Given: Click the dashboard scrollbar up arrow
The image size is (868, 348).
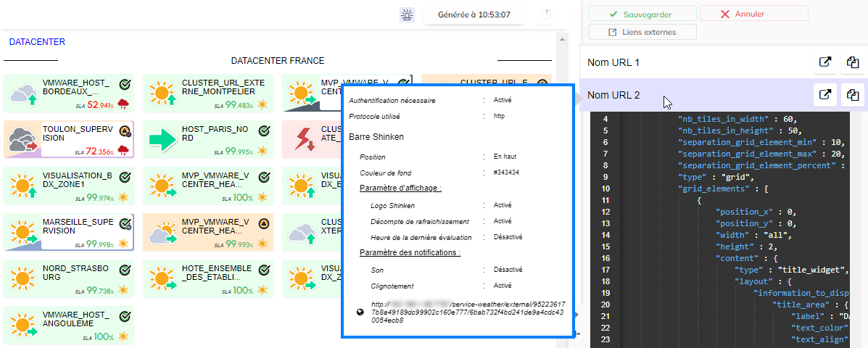Looking at the screenshot, I should [x=561, y=37].
